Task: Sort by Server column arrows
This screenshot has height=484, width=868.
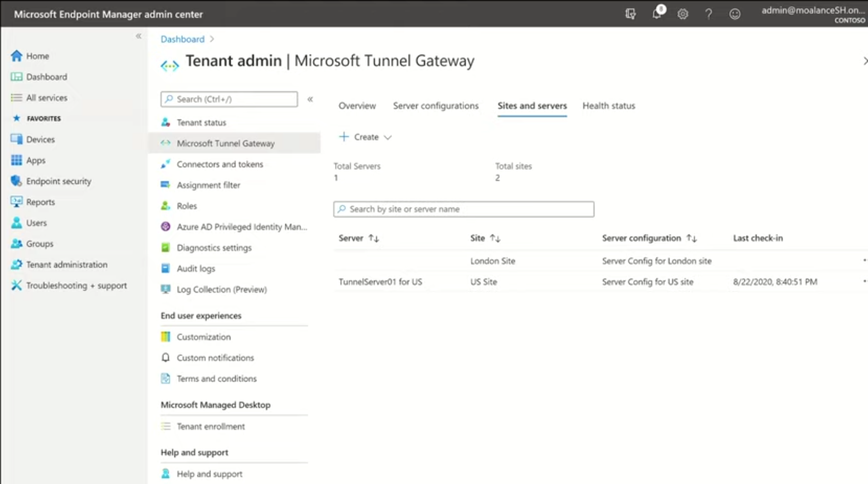Action: (374, 238)
